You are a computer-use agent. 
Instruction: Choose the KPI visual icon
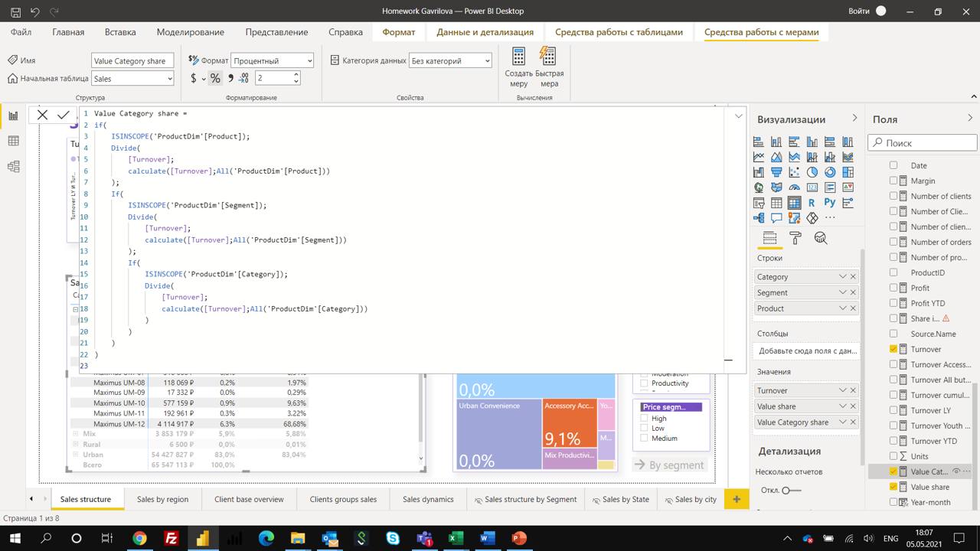pos(848,187)
